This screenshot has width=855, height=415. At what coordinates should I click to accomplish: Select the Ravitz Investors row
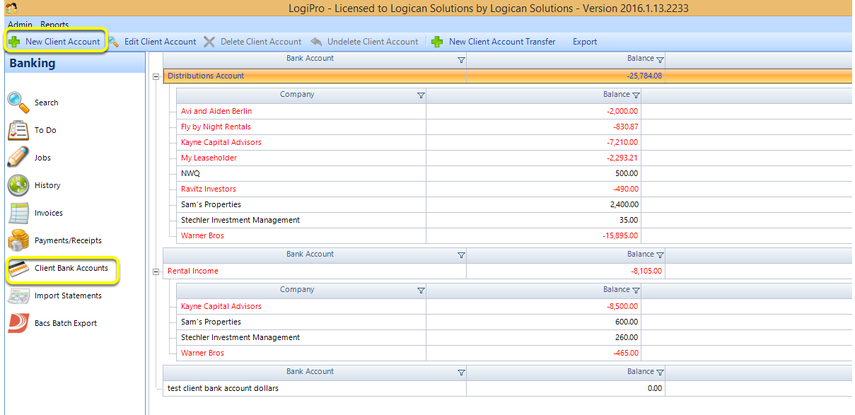tap(515, 189)
